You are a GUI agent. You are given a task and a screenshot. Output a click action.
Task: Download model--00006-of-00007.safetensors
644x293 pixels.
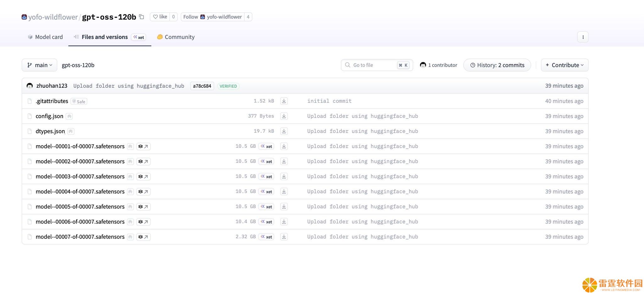pos(284,222)
